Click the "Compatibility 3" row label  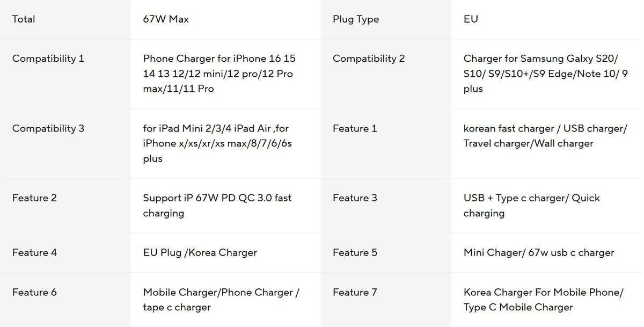(x=48, y=128)
